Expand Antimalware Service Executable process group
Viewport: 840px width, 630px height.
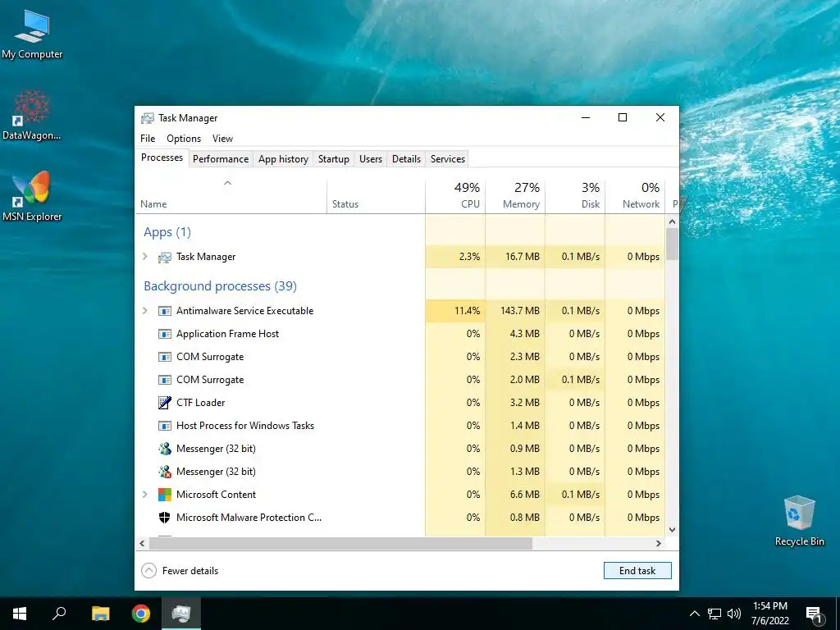pos(144,311)
